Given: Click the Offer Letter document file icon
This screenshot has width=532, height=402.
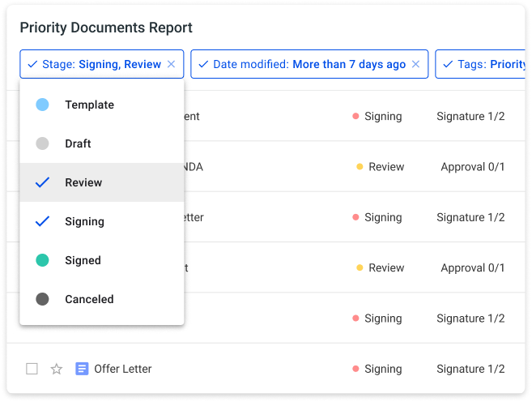Looking at the screenshot, I should [x=82, y=369].
